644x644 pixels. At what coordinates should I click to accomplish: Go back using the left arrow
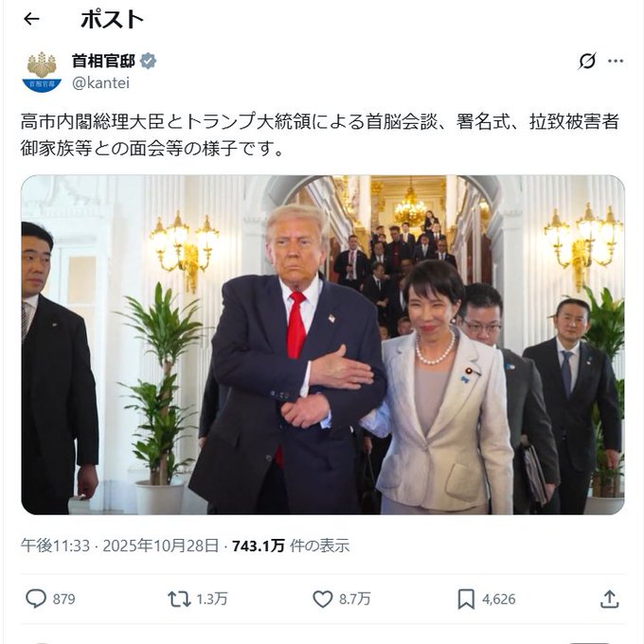31,19
